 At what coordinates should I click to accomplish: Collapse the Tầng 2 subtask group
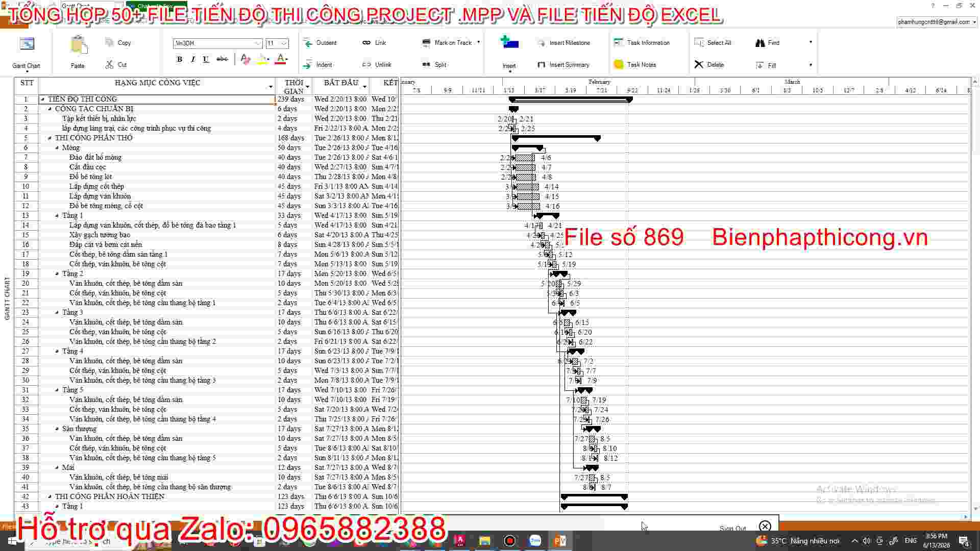click(57, 274)
